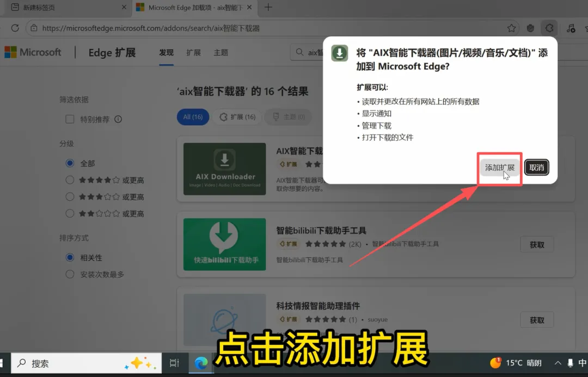The width and height of the screenshot is (588, 377).
Task: Click 获取 for 智能bilibili下载助手工具
Action: [537, 244]
